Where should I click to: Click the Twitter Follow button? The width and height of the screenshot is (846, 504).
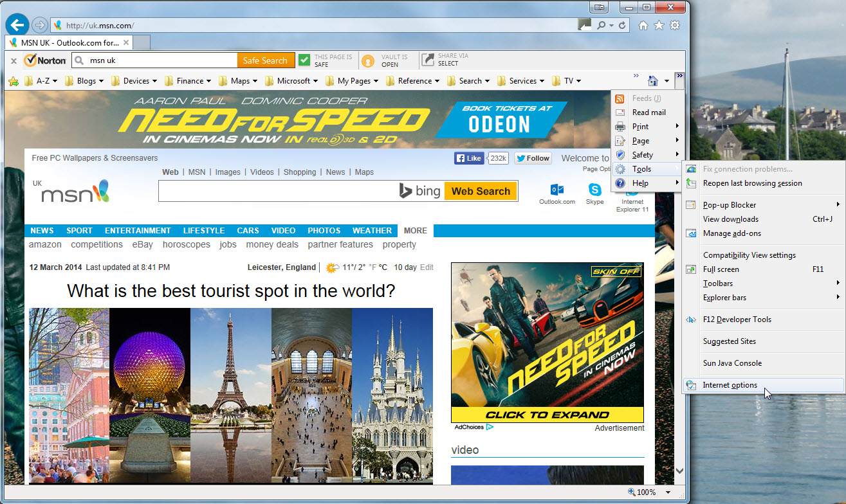click(533, 158)
